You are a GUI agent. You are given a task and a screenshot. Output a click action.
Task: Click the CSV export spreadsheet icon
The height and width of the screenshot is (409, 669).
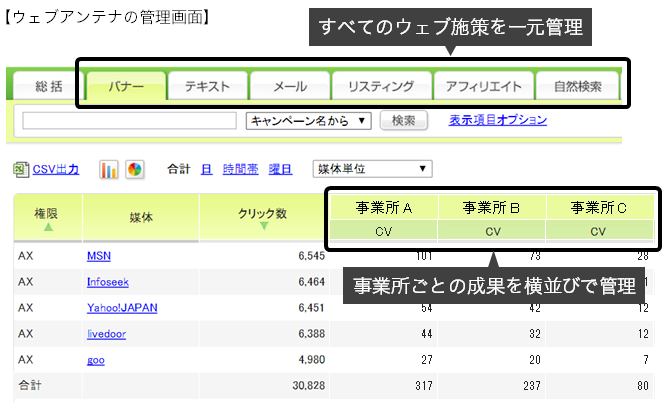pyautogui.click(x=22, y=170)
